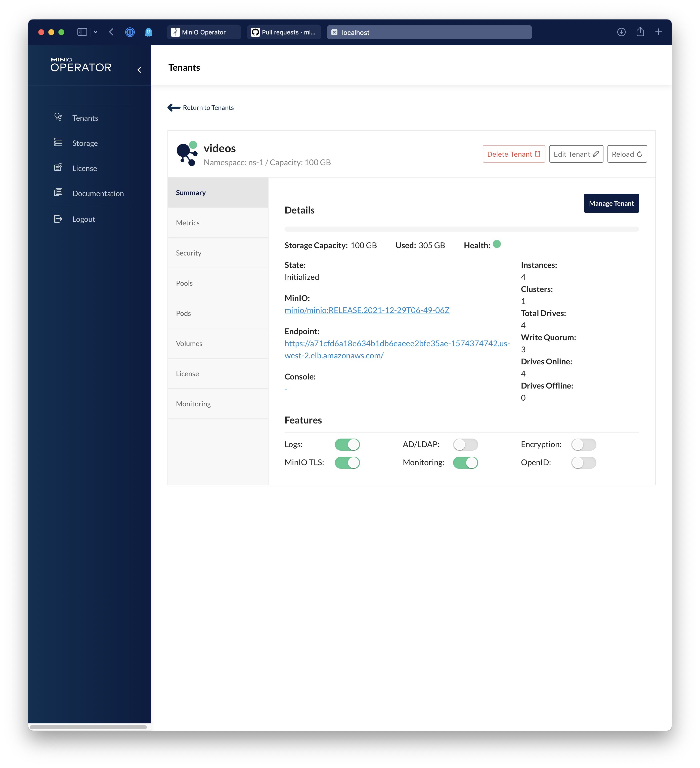Click the browser back chevron
The width and height of the screenshot is (700, 768).
coord(112,32)
